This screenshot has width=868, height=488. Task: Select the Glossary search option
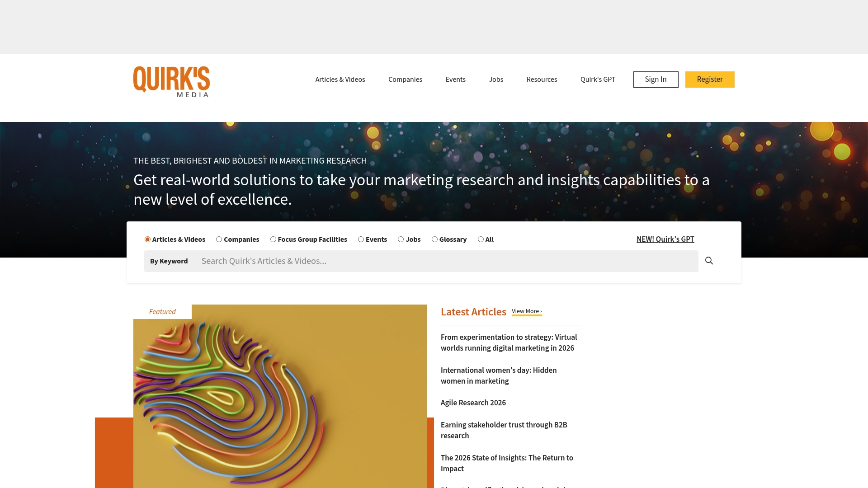point(434,239)
